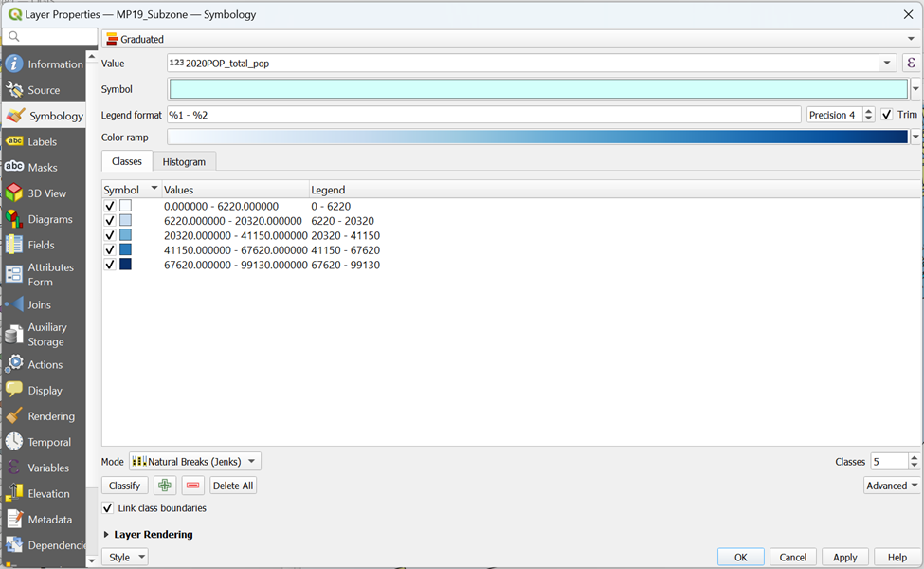Click the blue color ramp bar
924x569 pixels.
click(537, 138)
